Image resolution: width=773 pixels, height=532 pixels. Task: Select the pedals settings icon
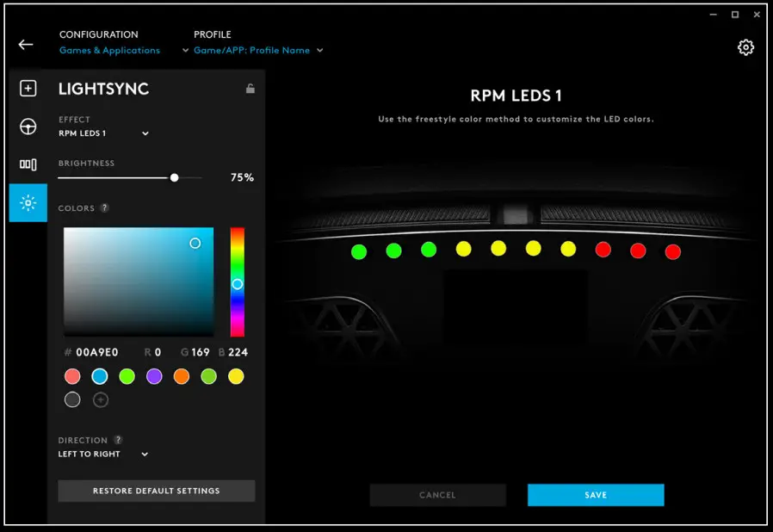coord(28,164)
